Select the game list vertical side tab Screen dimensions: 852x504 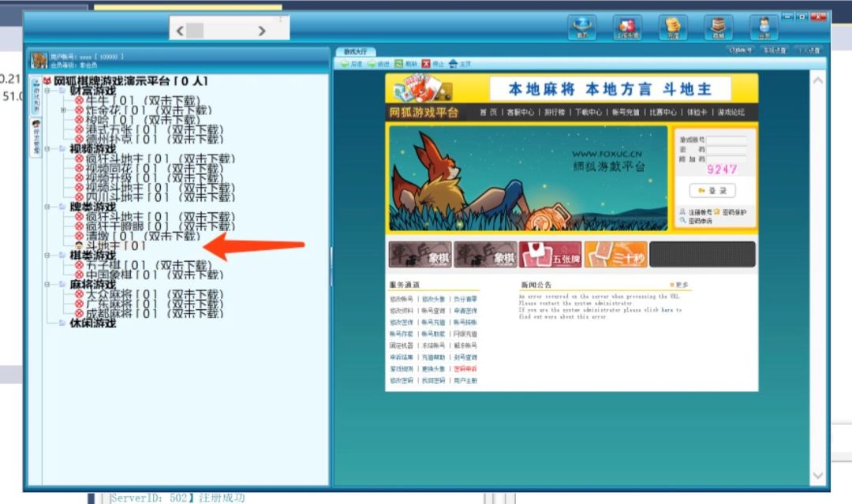(35, 95)
